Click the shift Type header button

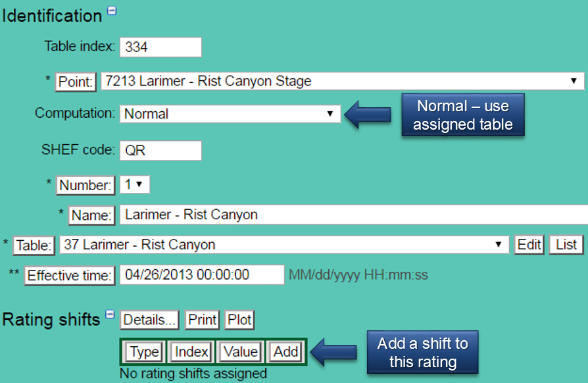tap(143, 351)
